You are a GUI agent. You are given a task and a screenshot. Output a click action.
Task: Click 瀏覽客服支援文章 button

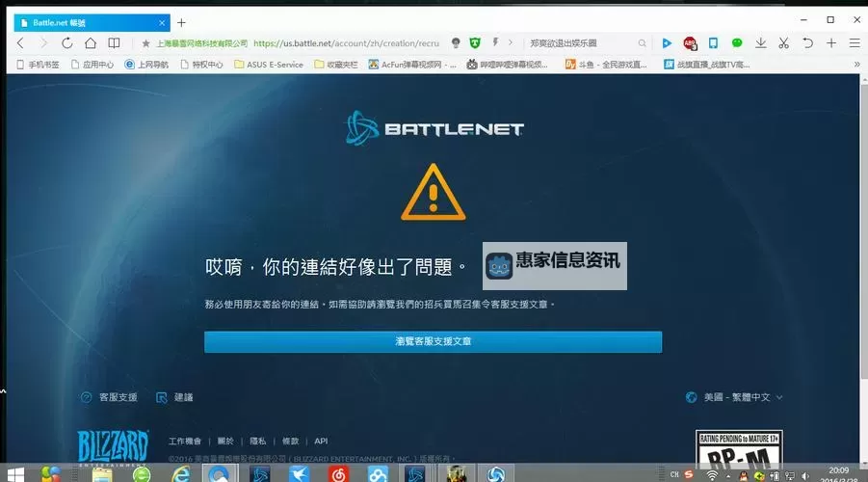433,342
